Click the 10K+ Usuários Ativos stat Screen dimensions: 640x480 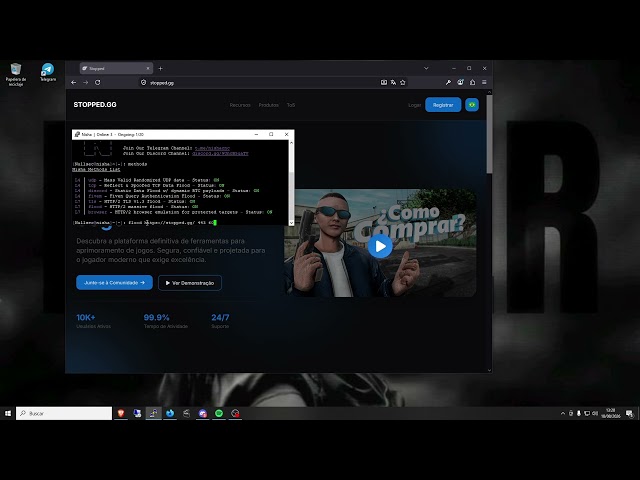[93, 321]
